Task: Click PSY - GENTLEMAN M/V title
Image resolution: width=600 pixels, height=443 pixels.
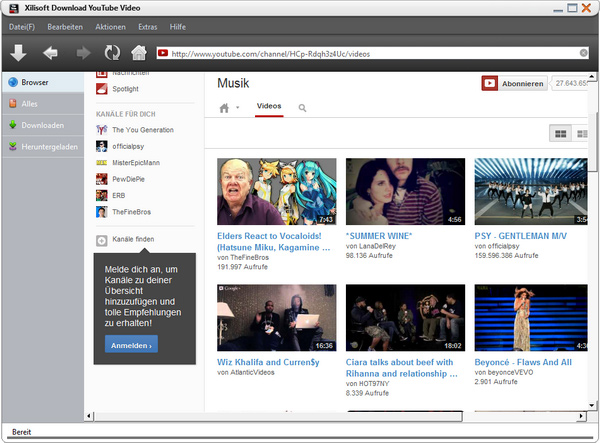Action: [520, 236]
